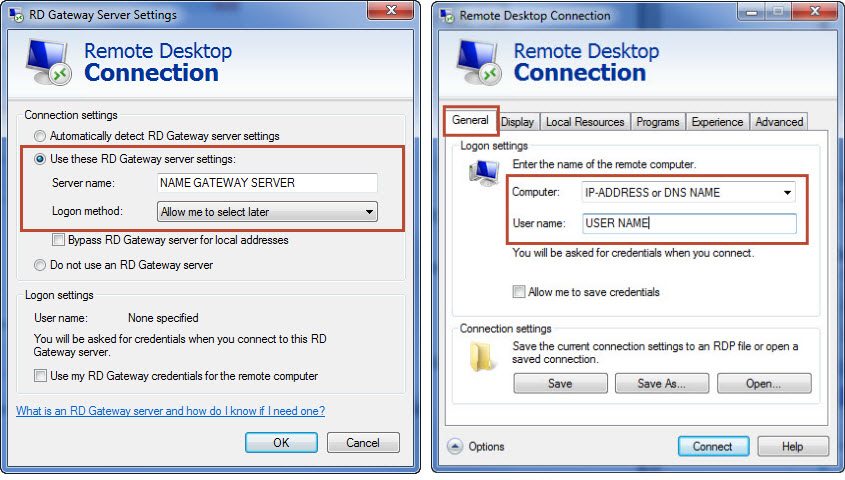Switch to the Display tab
This screenshot has width=845, height=480.
(517, 122)
